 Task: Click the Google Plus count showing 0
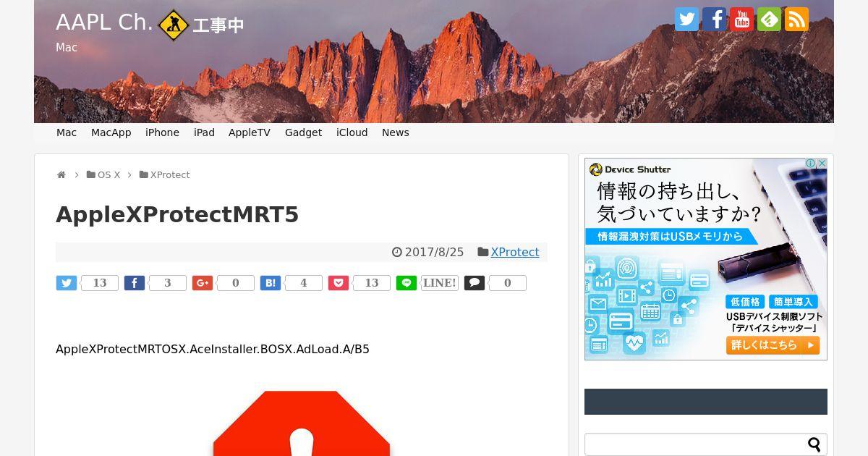(x=236, y=283)
